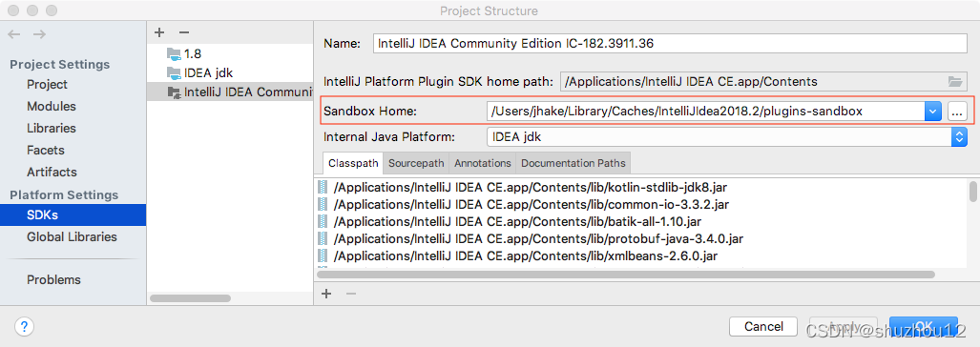Add a classpath entry with bottom plus

click(x=326, y=294)
